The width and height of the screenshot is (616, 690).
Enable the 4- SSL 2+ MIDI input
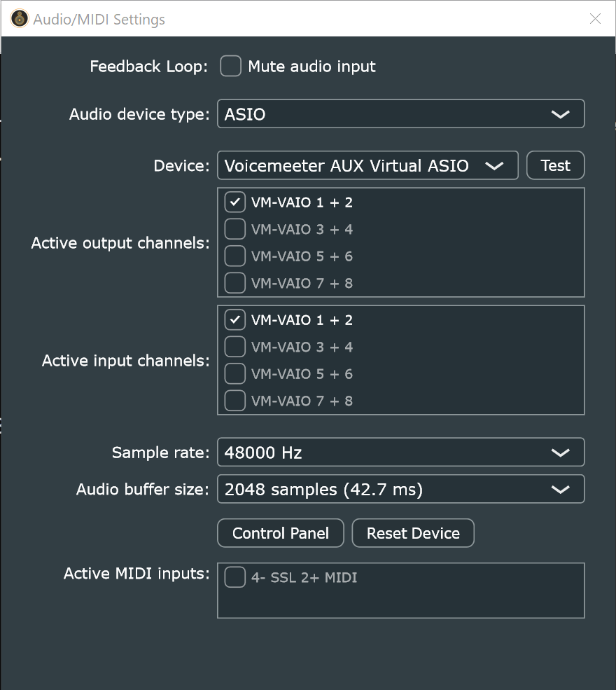(x=234, y=577)
